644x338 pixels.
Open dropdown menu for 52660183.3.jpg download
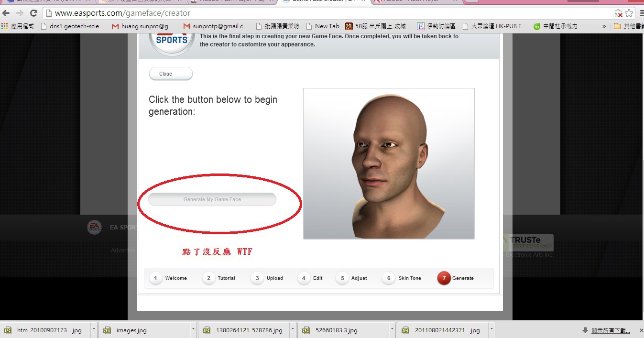(x=392, y=330)
